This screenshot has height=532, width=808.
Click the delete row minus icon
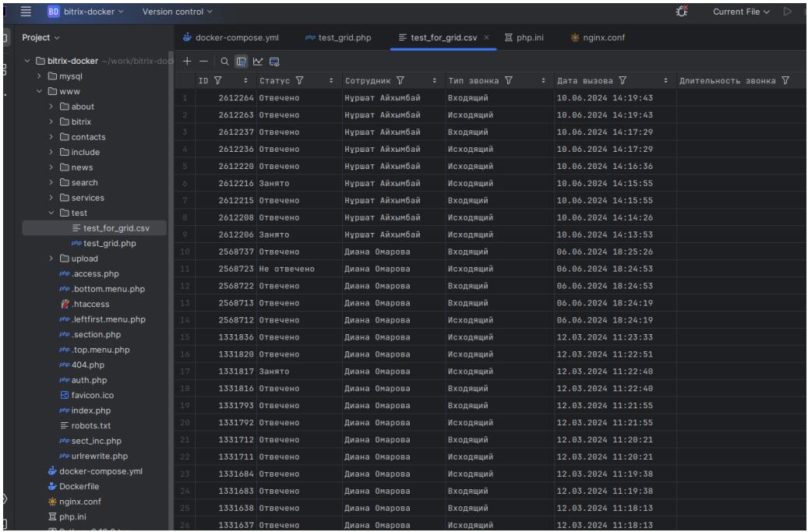pyautogui.click(x=203, y=62)
